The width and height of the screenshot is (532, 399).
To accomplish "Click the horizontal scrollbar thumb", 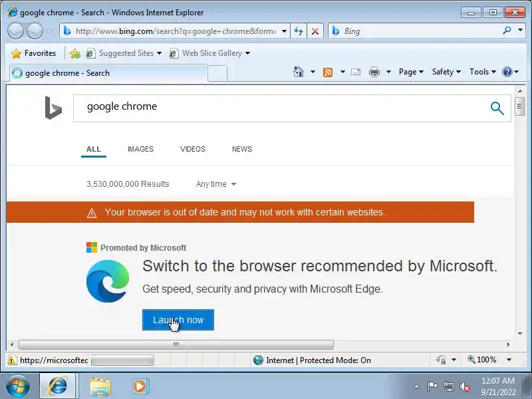I will click(176, 344).
